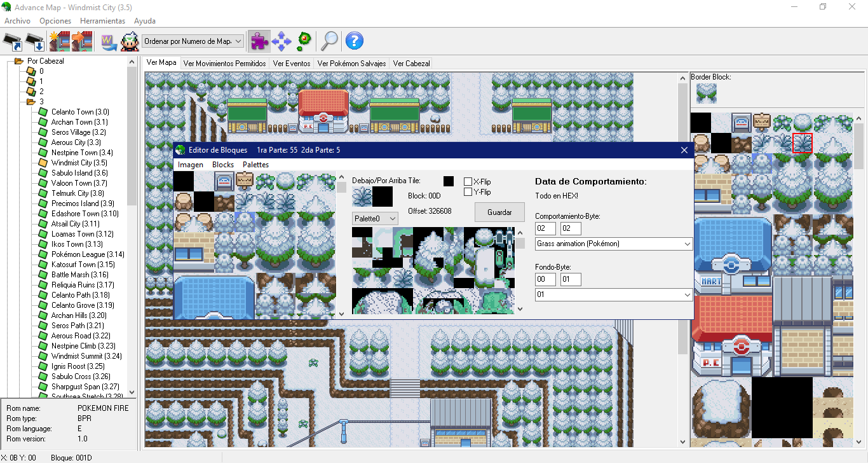The width and height of the screenshot is (868, 463).
Task: Select the blue four-arrow movement tool
Action: [x=281, y=41]
